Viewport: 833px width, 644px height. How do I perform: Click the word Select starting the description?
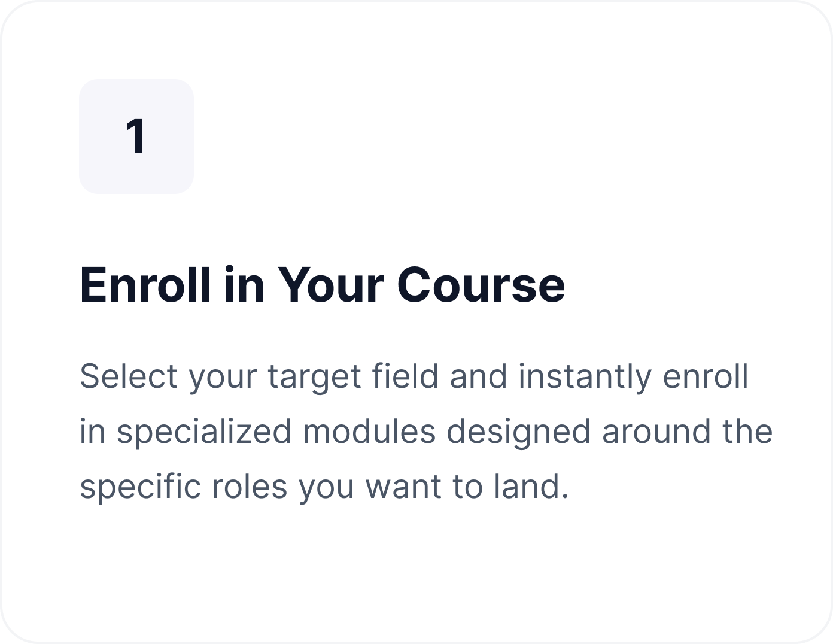(x=129, y=377)
